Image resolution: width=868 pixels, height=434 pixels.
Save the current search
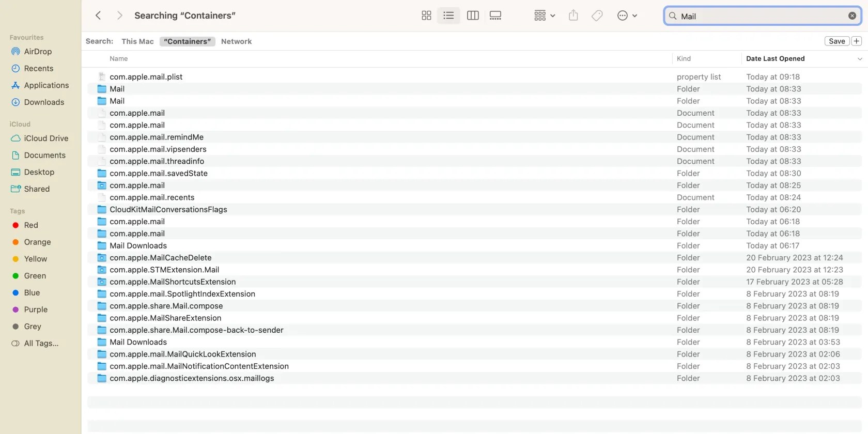pyautogui.click(x=837, y=41)
